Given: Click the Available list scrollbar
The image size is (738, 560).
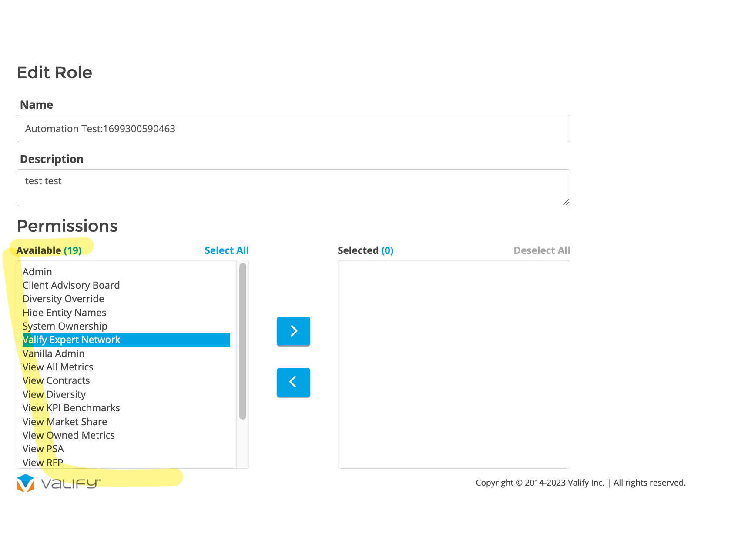Looking at the screenshot, I should [x=243, y=341].
